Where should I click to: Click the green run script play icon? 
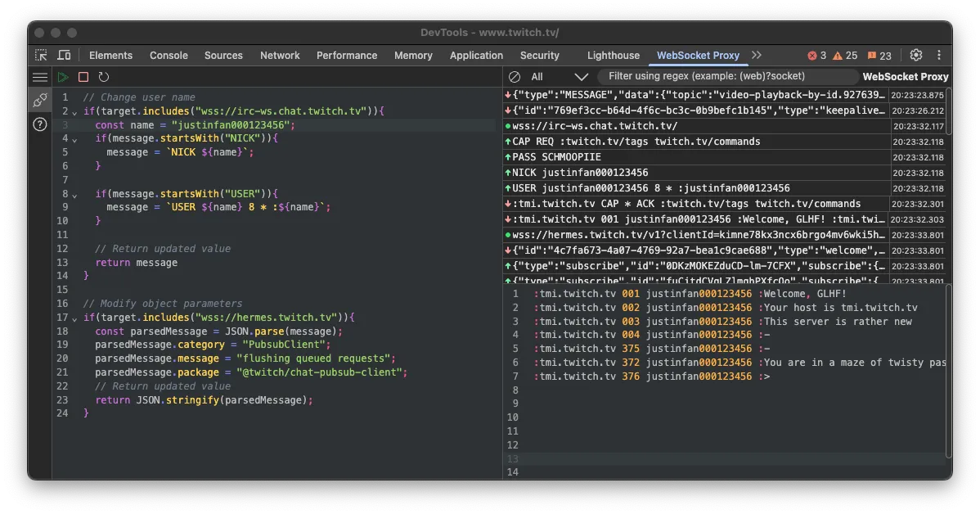point(63,77)
